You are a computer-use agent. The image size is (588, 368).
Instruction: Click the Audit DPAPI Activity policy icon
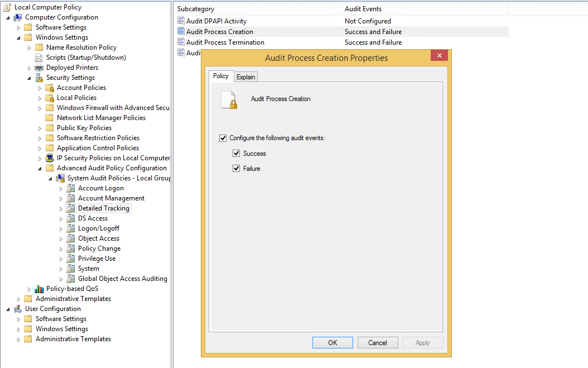tap(181, 21)
